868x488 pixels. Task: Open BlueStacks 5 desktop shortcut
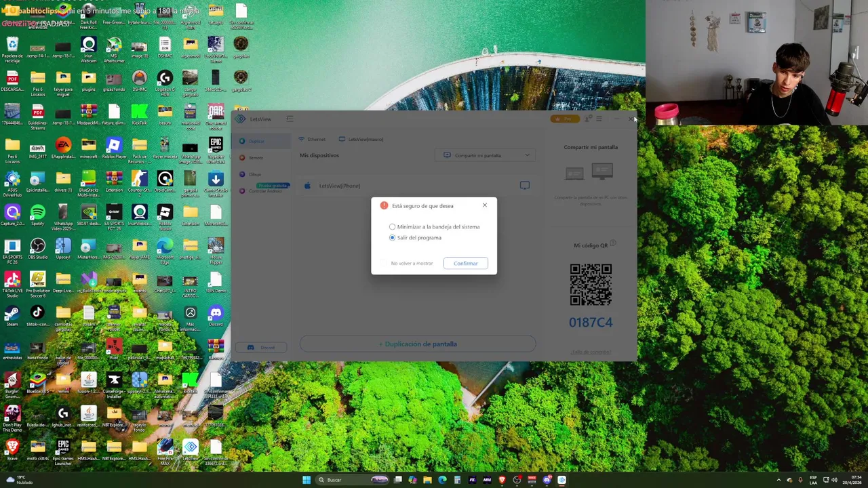pyautogui.click(x=37, y=382)
